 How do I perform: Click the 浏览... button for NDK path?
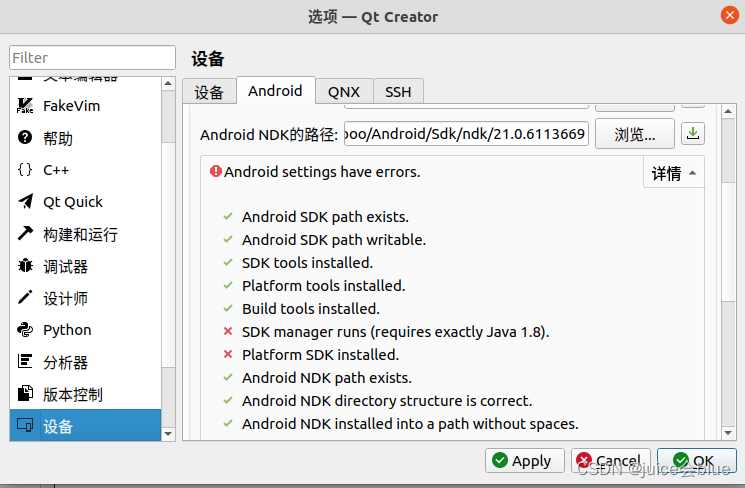pos(634,134)
